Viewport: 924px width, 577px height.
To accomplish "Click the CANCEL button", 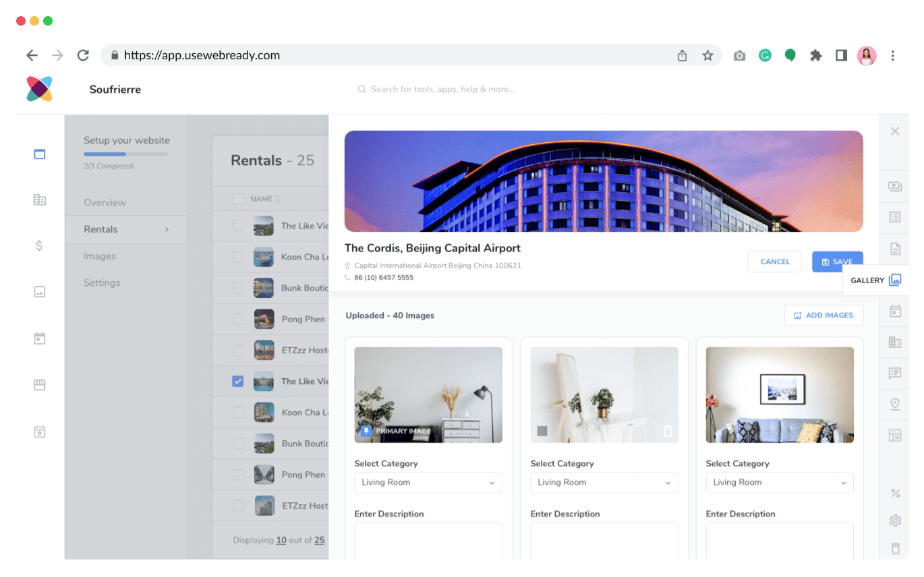I will 775,262.
